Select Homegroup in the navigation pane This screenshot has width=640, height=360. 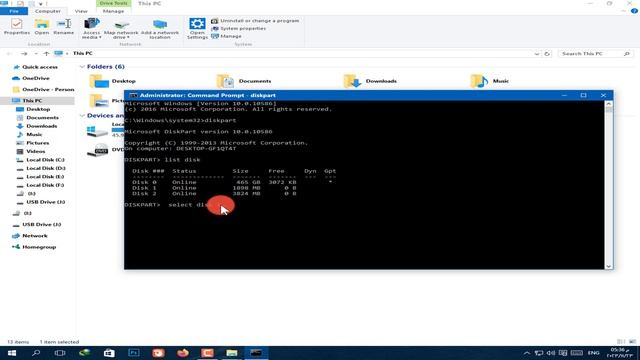39,247
